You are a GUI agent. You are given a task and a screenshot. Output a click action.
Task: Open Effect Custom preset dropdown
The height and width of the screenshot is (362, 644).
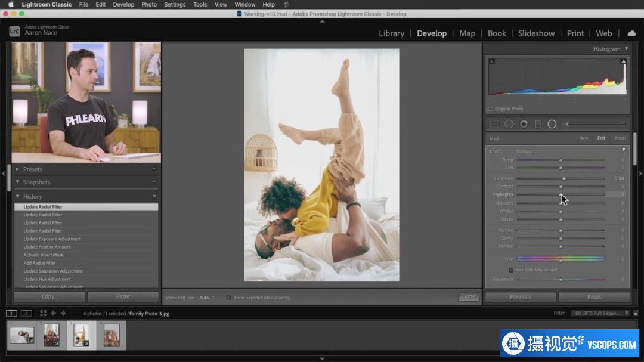coord(527,151)
